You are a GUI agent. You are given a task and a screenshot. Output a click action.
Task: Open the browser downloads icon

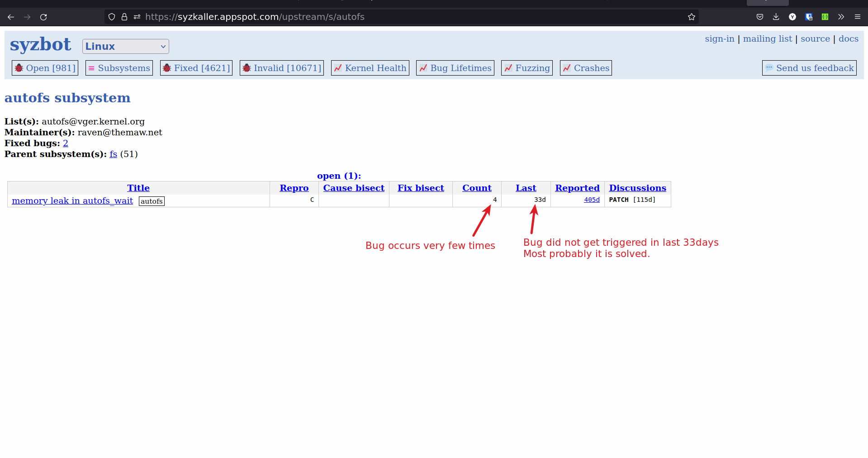click(776, 17)
